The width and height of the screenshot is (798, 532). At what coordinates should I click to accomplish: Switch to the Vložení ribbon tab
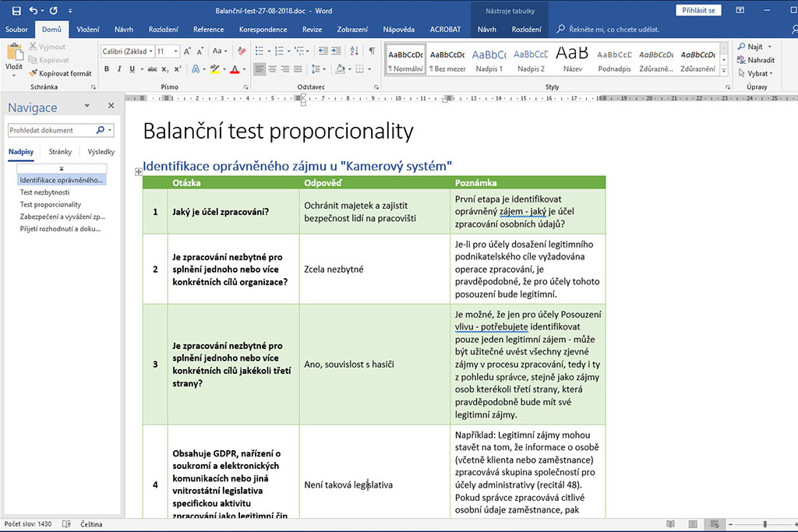click(x=88, y=30)
